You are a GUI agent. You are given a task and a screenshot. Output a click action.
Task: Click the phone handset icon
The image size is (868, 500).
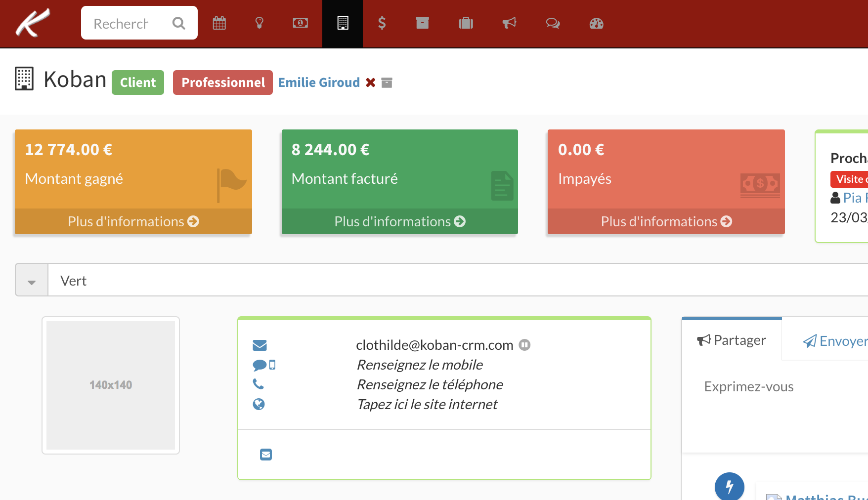coord(259,384)
